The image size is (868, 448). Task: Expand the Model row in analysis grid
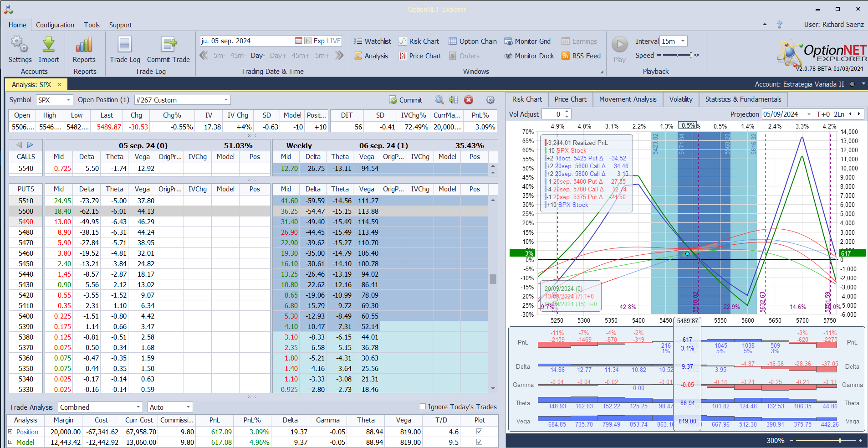coord(10,442)
